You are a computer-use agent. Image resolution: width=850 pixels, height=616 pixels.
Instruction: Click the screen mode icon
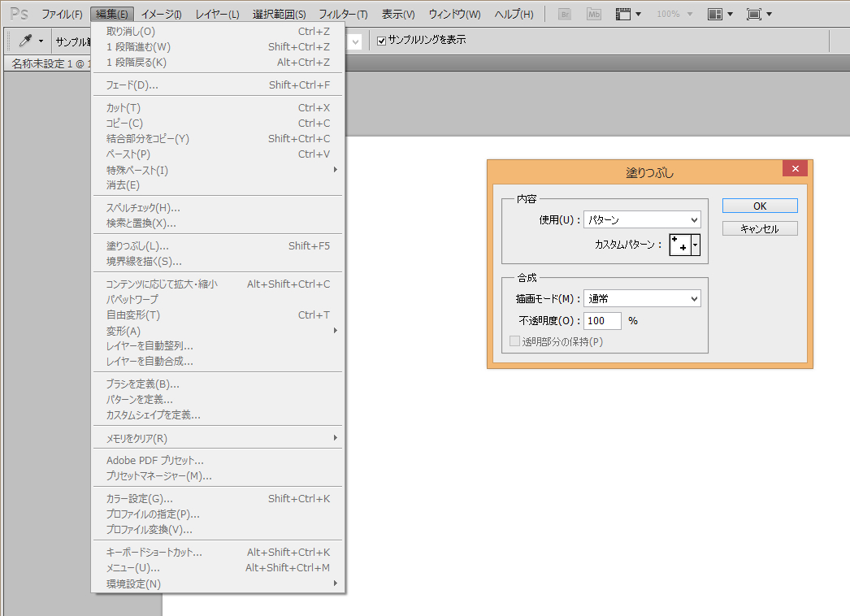pyautogui.click(x=753, y=15)
